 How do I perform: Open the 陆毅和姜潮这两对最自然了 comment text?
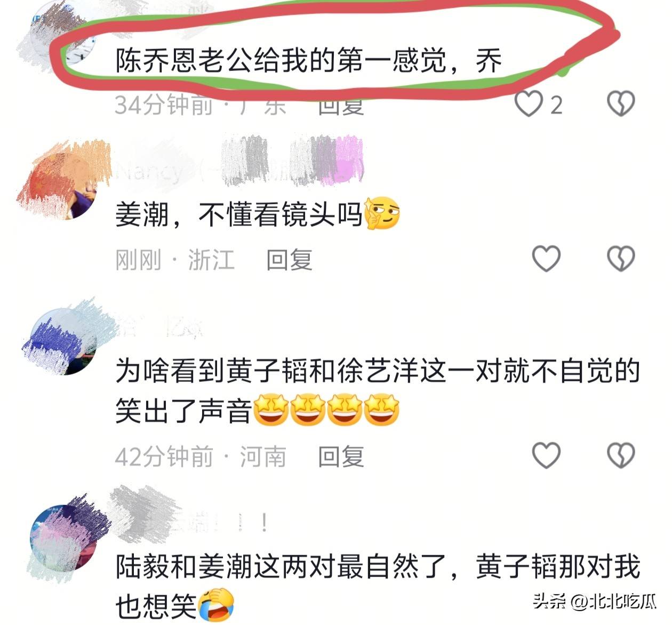378,586
